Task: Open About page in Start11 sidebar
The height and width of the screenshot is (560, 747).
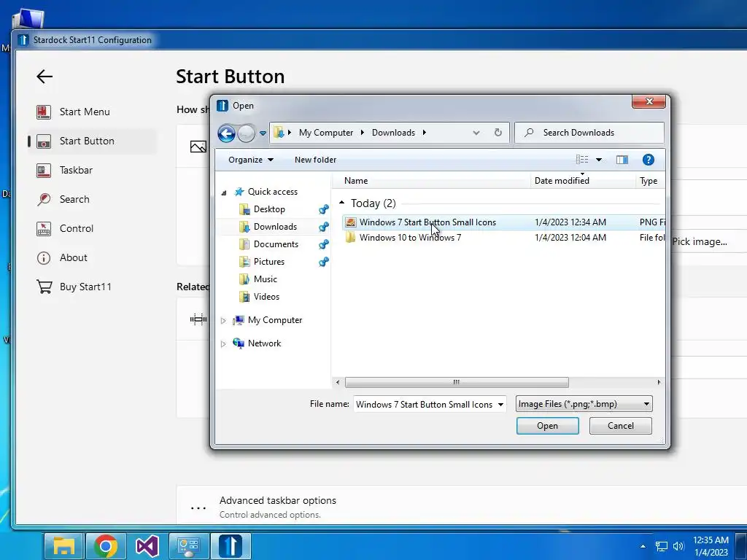Action: pyautogui.click(x=74, y=257)
